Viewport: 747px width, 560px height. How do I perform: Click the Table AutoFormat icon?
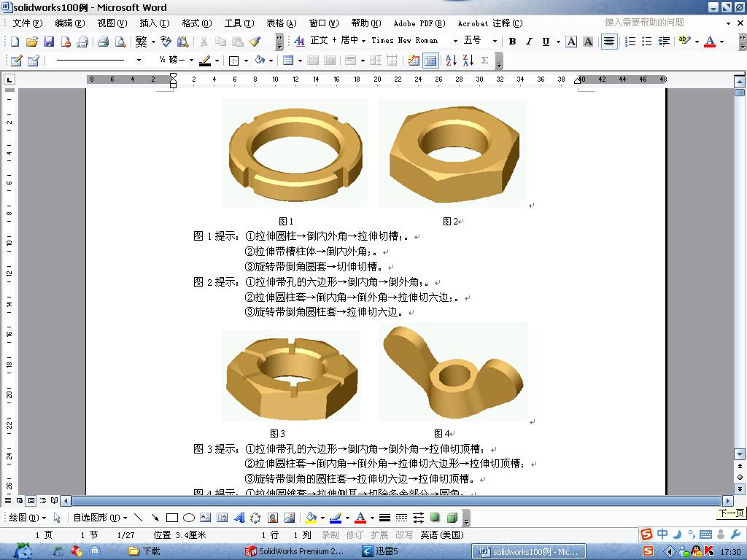tap(414, 61)
